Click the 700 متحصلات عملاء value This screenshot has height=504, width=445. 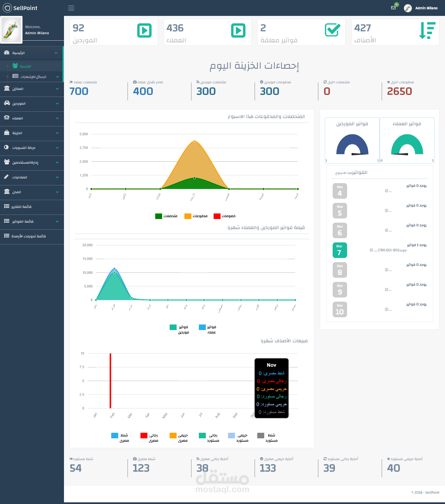79,91
